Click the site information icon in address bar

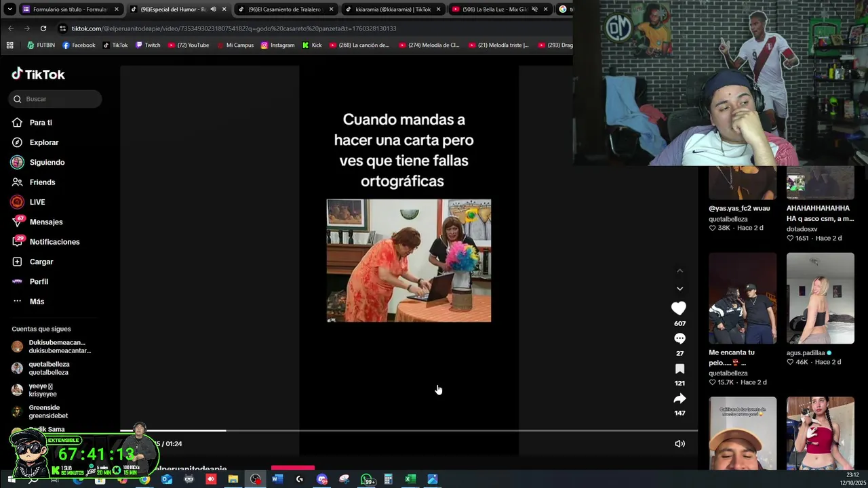pyautogui.click(x=62, y=28)
